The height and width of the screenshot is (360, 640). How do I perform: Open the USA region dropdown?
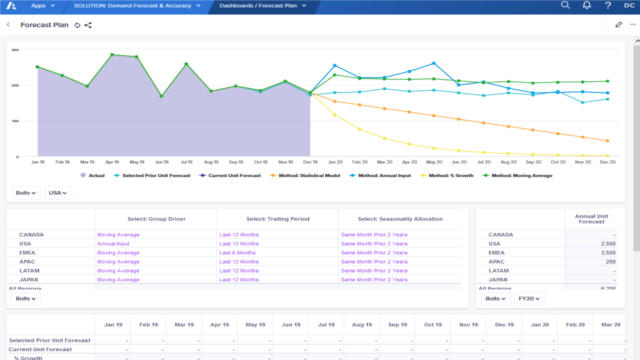pyautogui.click(x=58, y=193)
